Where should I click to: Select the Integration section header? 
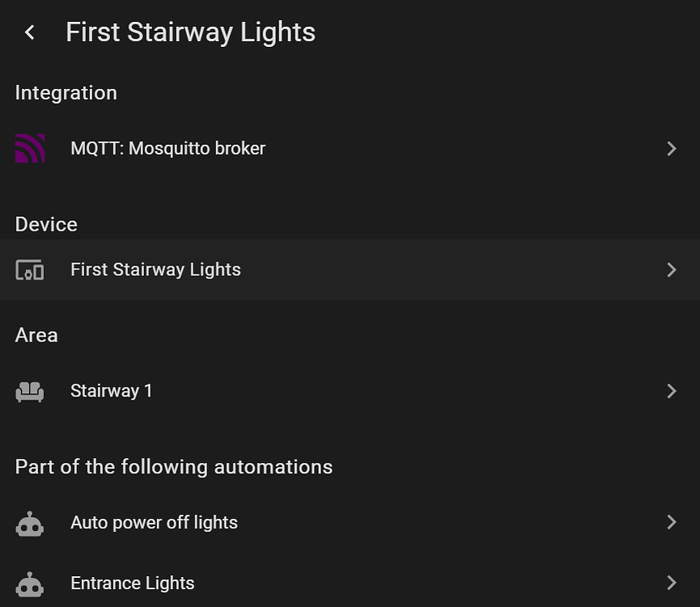click(x=66, y=92)
